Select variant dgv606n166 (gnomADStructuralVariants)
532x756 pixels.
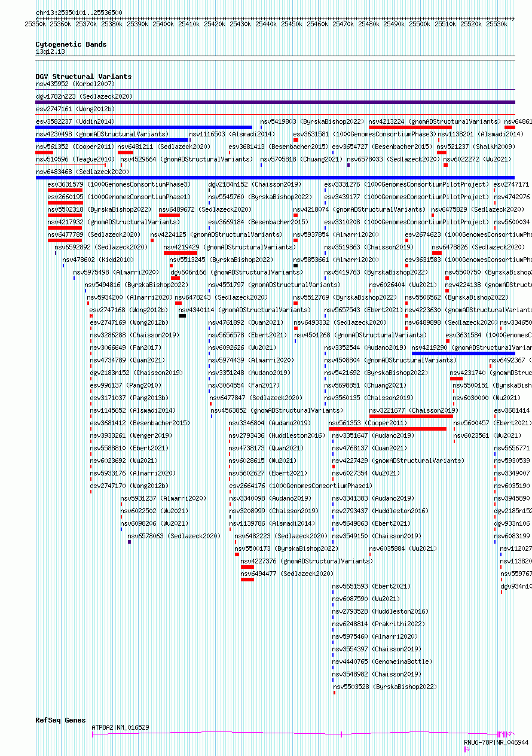coord(237,273)
